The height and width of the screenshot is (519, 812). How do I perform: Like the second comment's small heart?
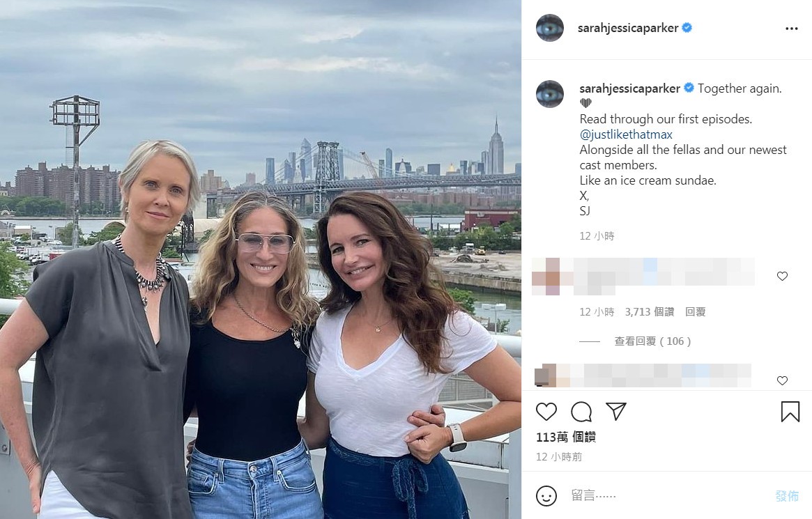point(782,380)
